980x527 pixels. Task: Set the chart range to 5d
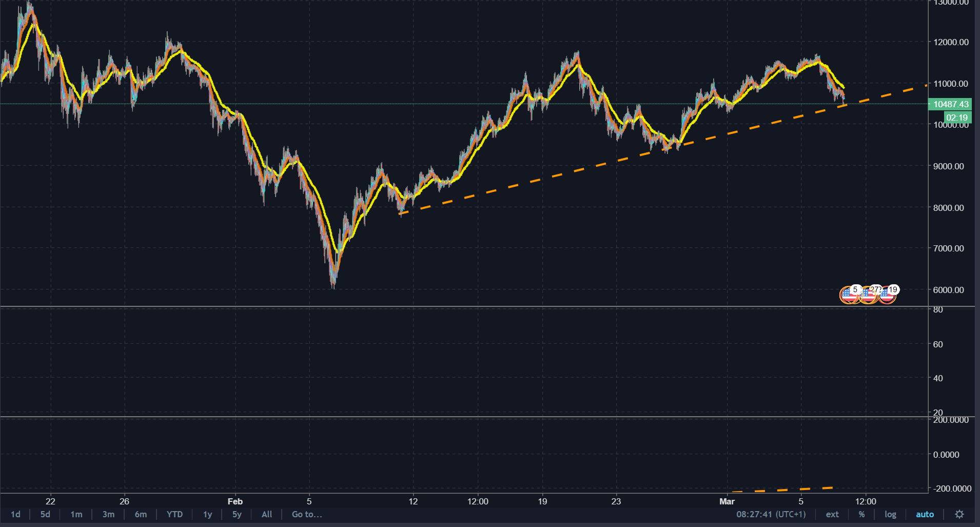pyautogui.click(x=45, y=514)
